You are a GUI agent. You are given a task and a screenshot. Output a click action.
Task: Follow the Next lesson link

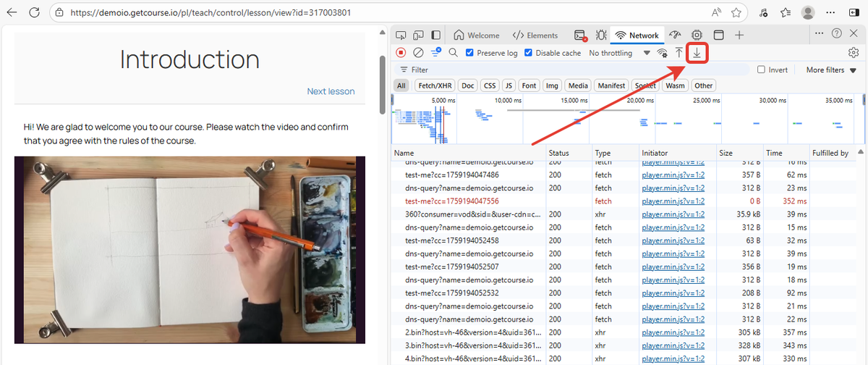[x=331, y=91]
